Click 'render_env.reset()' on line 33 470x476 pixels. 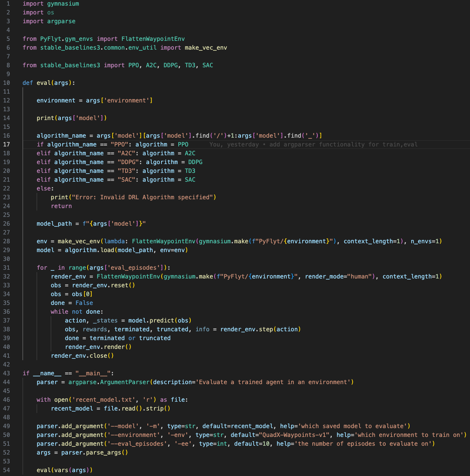(103, 285)
